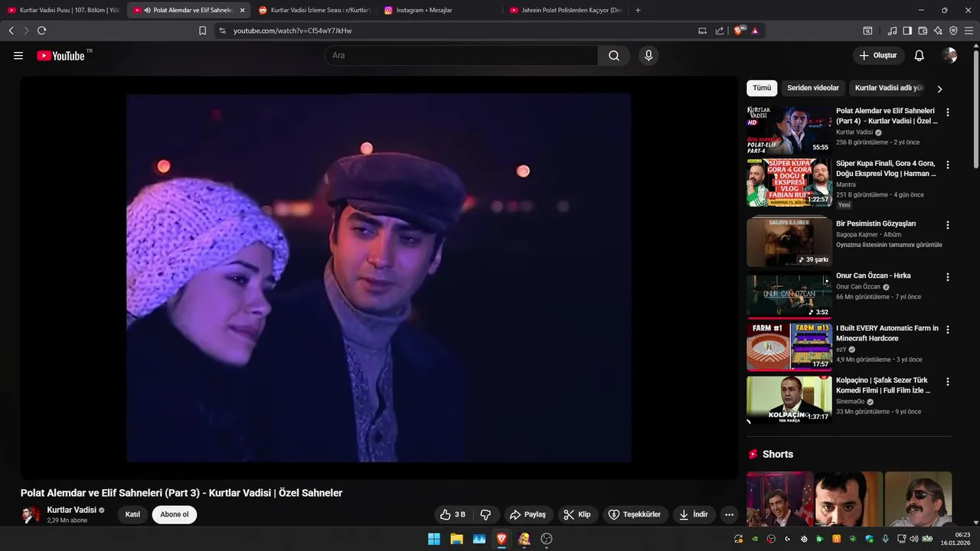Open options for Polat Alemdar Part 4 video
This screenshot has width=980, height=551.
point(948,112)
